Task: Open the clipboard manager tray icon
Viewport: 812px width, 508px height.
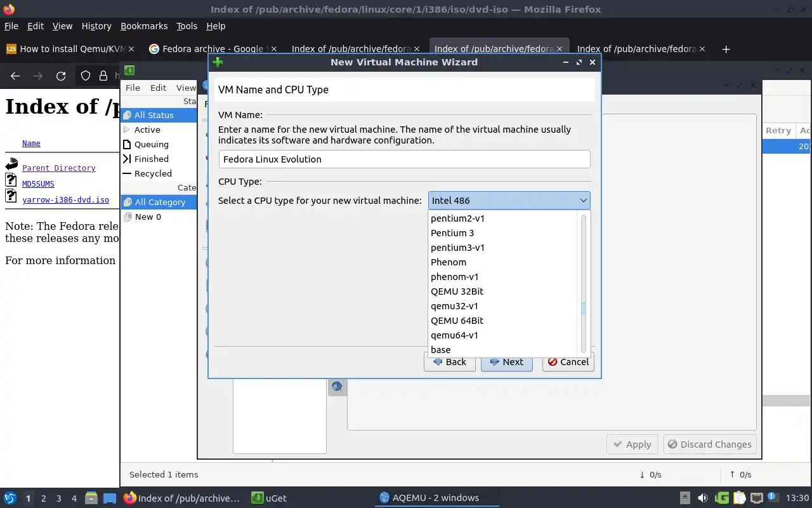Action: [739, 498]
